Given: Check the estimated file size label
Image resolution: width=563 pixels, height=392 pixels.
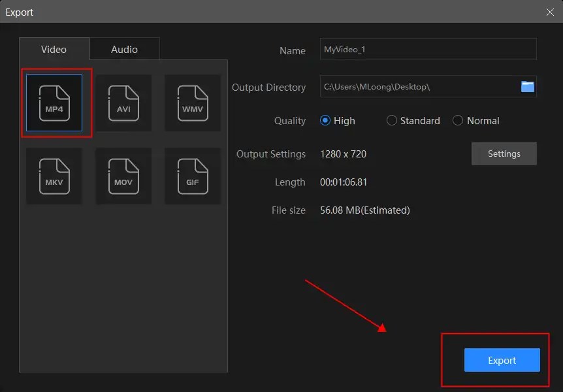Looking at the screenshot, I should (x=368, y=210).
